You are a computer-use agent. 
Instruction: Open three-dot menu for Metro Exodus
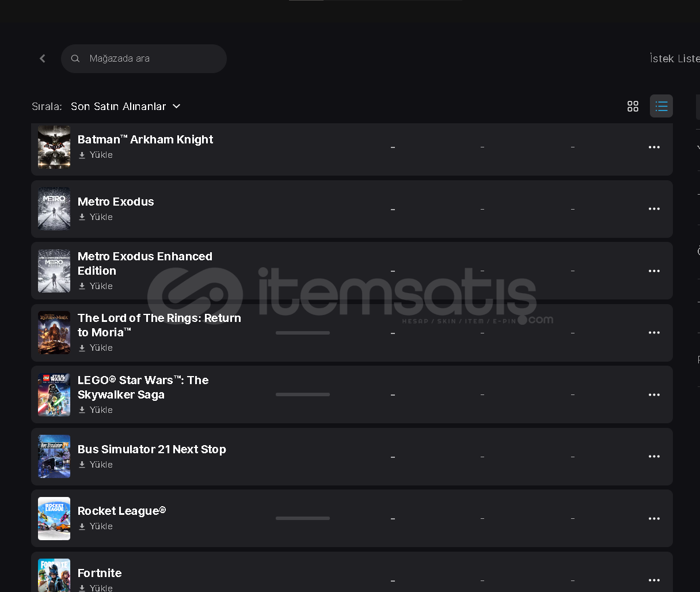654,209
